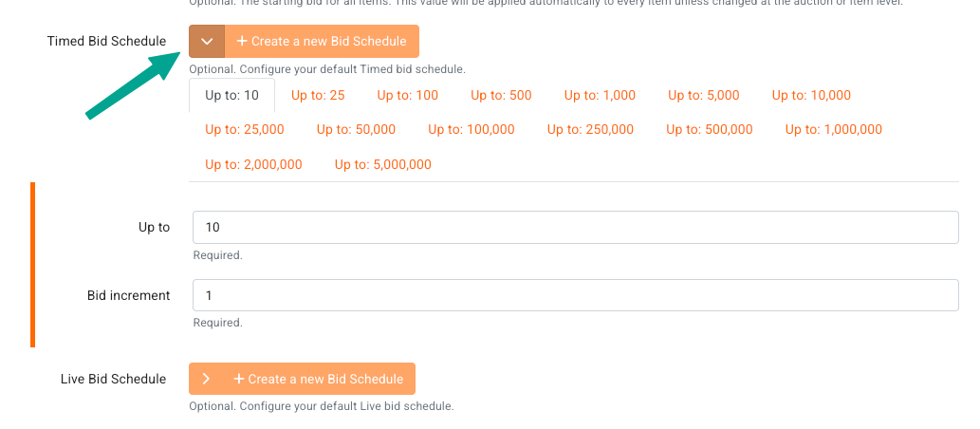Select the Up to: 100,000 tab
Image resolution: width=980 pixels, height=429 pixels.
[x=472, y=130]
